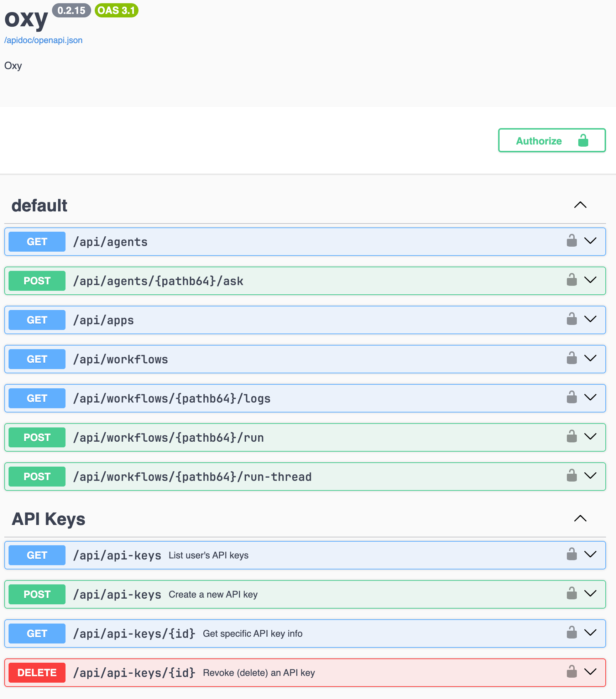Click the 'Revoke (delete) an API key' description
The width and height of the screenshot is (616, 699).
pos(259,673)
